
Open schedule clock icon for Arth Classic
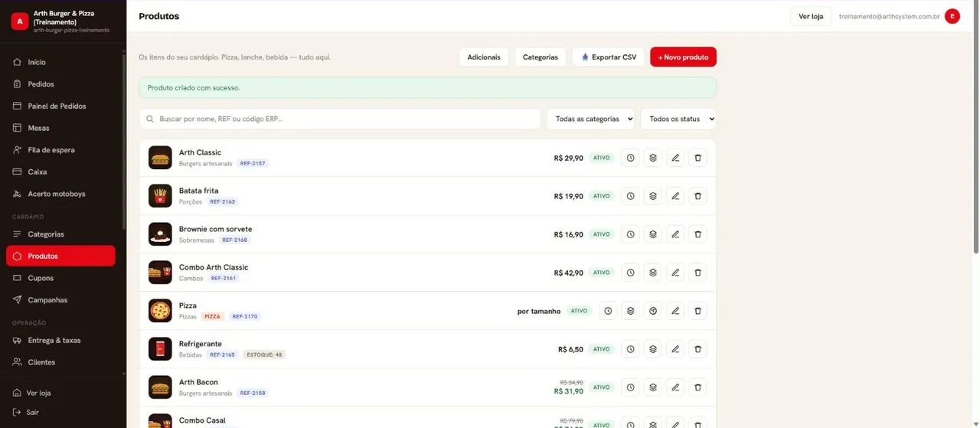click(x=630, y=158)
